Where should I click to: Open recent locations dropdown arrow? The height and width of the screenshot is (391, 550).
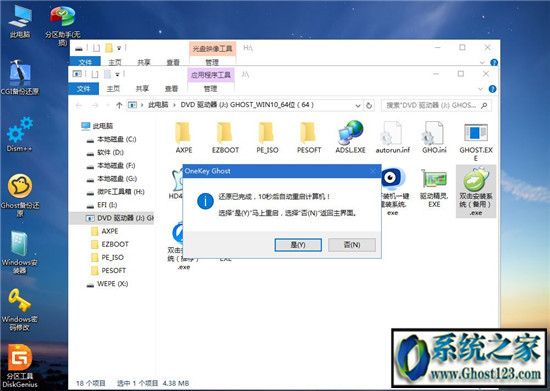point(108,105)
